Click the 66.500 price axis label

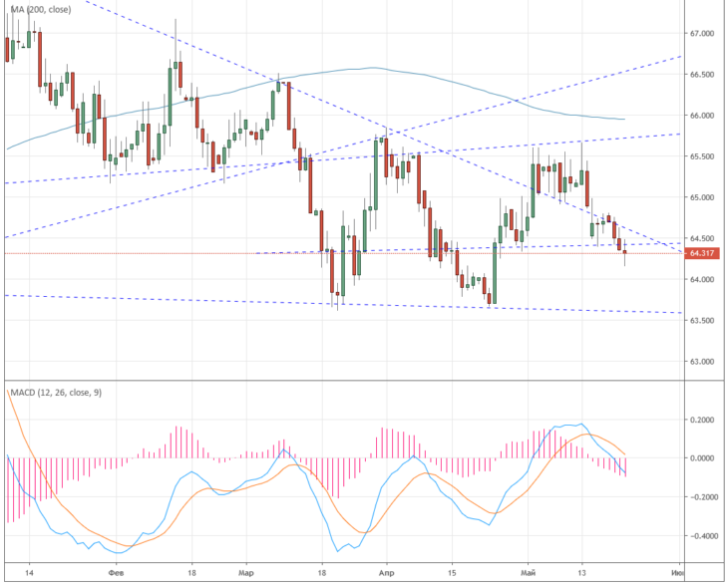tap(702, 74)
